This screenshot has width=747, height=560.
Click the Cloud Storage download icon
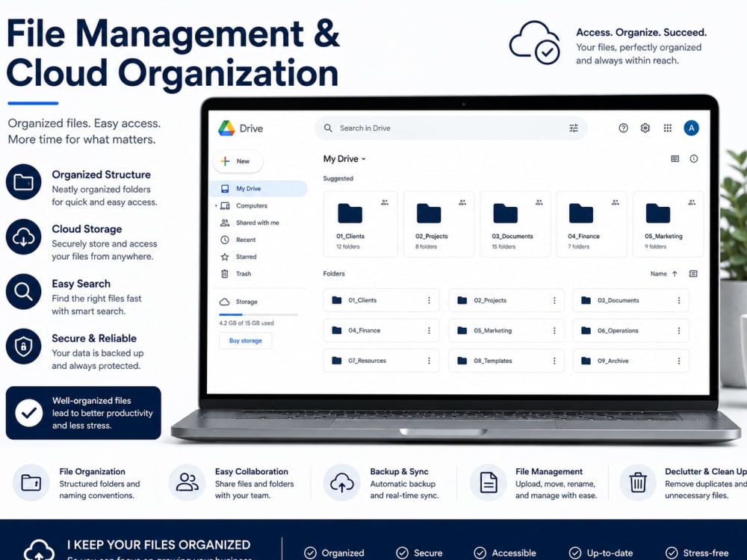point(23,237)
